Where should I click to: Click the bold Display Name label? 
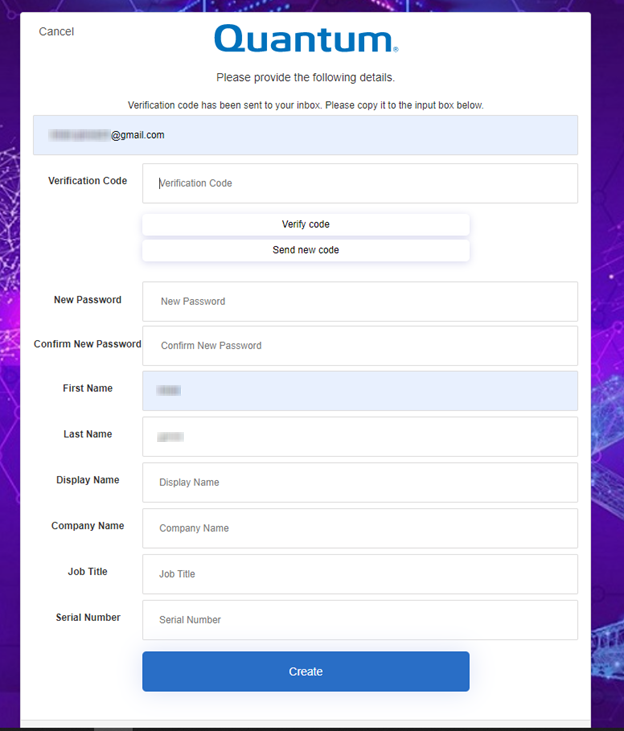(88, 480)
